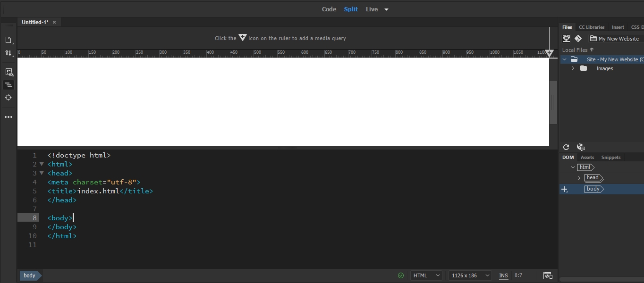
Task: Expand the head node in DOM panel
Action: [579, 178]
